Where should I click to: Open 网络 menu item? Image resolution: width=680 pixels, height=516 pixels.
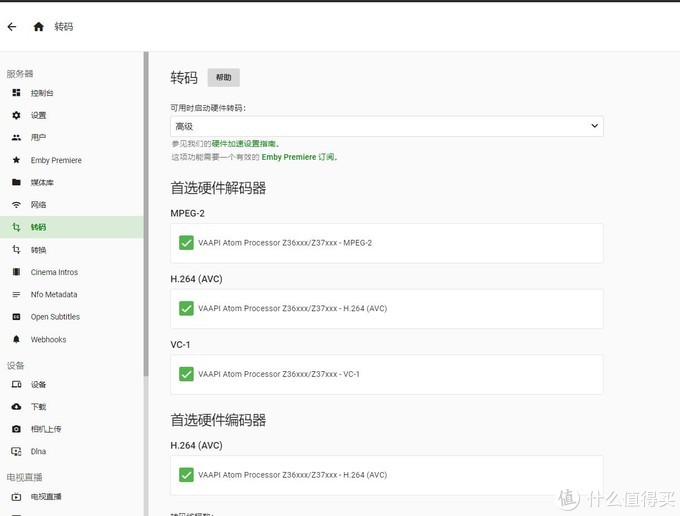72,205
